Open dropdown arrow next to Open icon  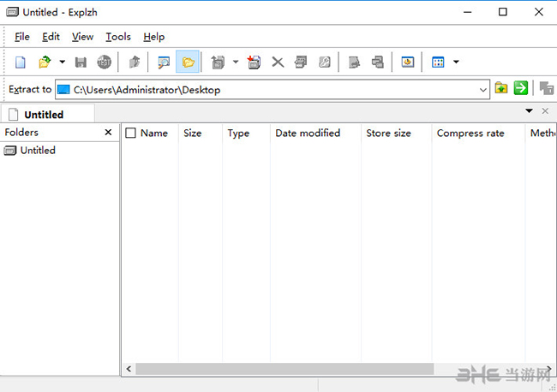(x=62, y=62)
